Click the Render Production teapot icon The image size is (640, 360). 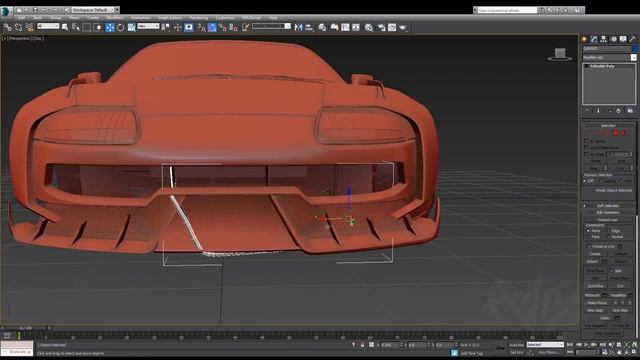pos(403,27)
